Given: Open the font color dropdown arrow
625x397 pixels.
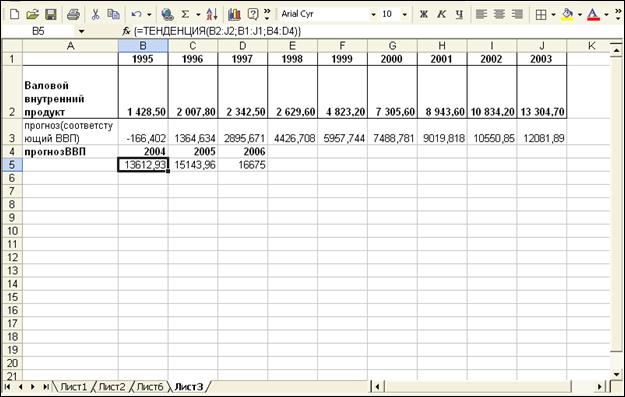Looking at the screenshot, I should pyautogui.click(x=606, y=15).
